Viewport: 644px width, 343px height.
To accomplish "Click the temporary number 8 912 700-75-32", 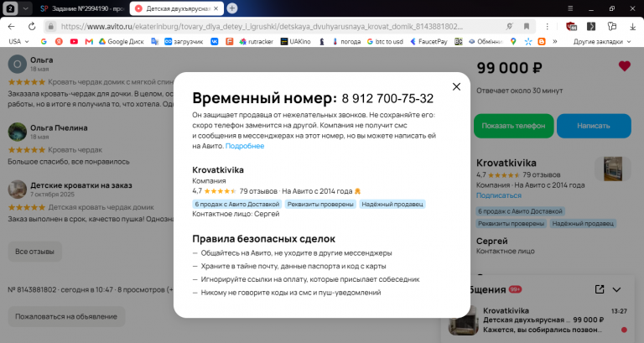I will [387, 99].
